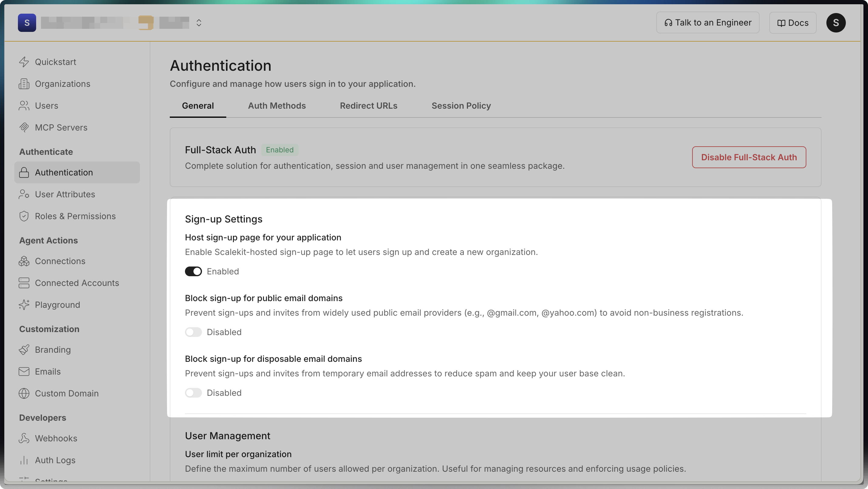Open the Docs link button

click(x=792, y=23)
